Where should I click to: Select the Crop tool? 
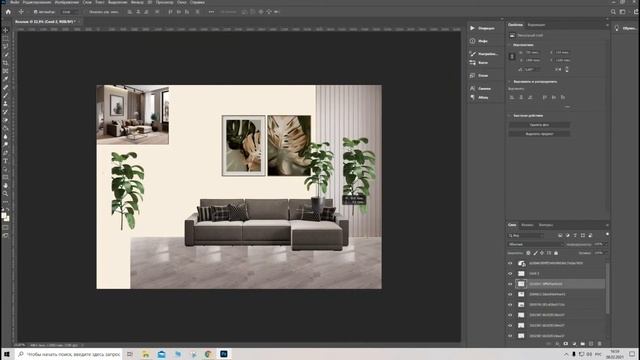point(5,63)
